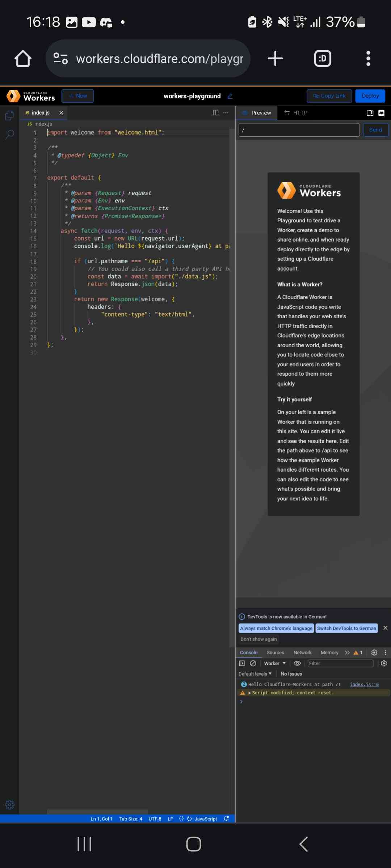Open the Manage gear in editor sidebar
This screenshot has height=868, width=391.
tap(9, 804)
